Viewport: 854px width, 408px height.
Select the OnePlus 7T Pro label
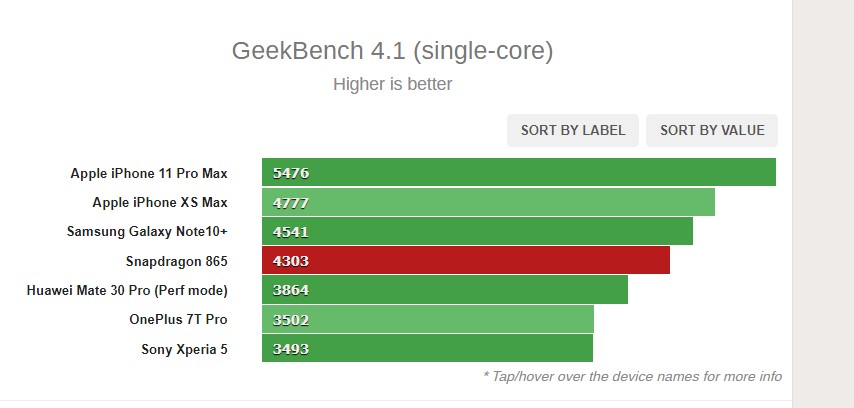click(x=178, y=319)
